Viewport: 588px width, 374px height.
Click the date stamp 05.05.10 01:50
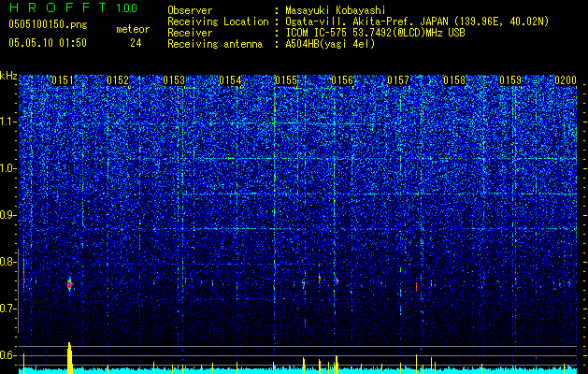[x=48, y=43]
